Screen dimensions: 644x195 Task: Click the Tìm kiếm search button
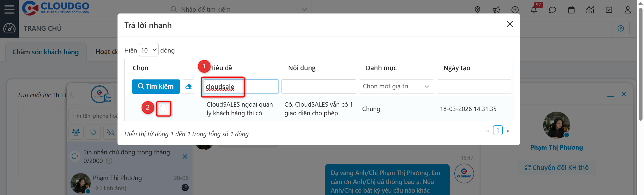[156, 87]
